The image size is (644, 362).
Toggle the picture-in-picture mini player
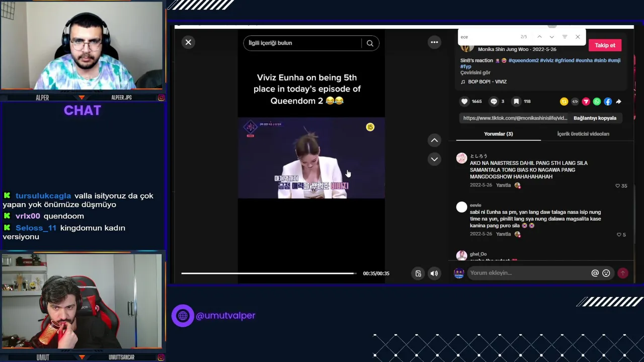pyautogui.click(x=418, y=274)
